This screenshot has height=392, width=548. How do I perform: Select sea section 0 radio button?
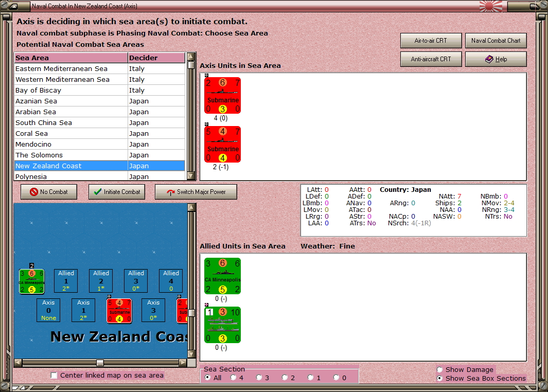(x=336, y=378)
